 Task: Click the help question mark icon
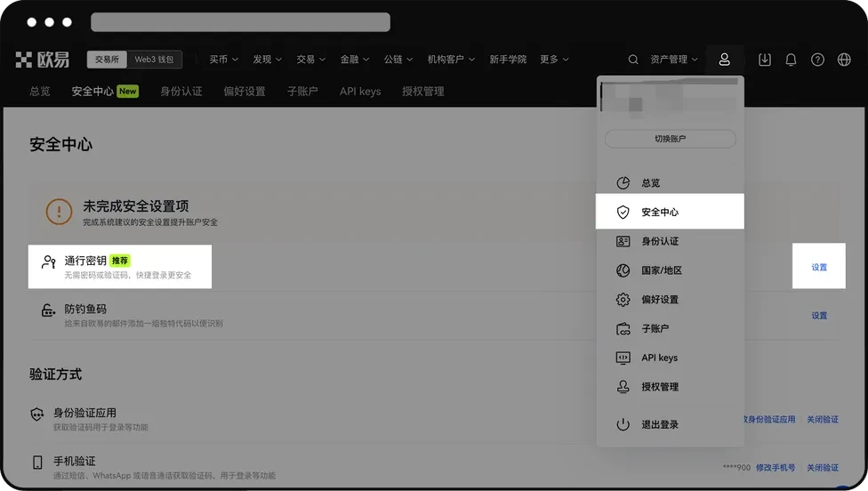point(817,60)
